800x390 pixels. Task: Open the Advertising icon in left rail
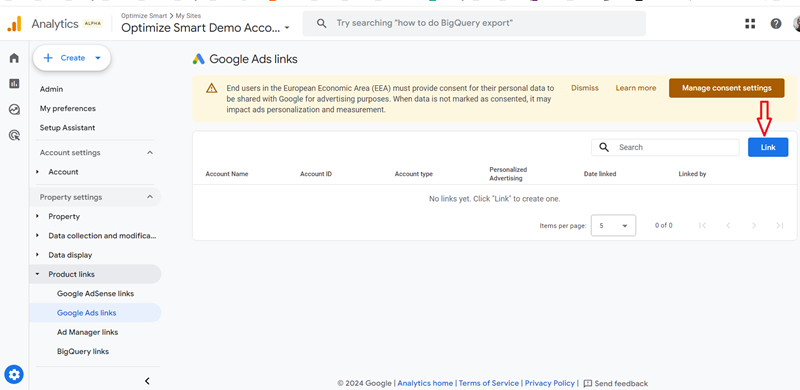tap(14, 135)
